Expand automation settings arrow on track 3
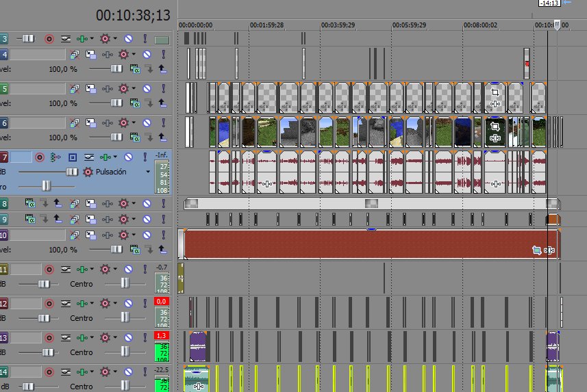587x392 pixels. coord(115,38)
